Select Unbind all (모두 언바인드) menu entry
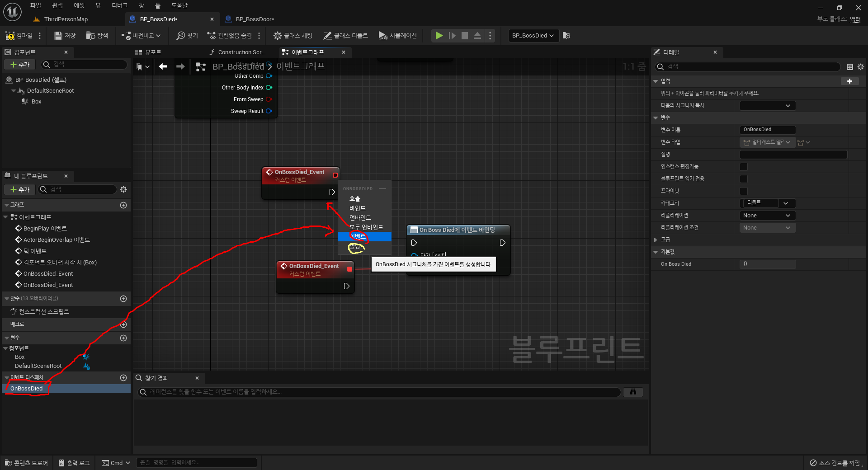 [x=366, y=227]
